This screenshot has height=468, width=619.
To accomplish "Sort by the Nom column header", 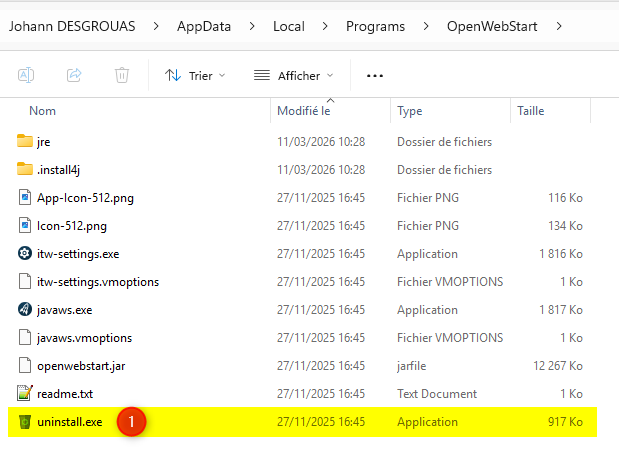I will (x=42, y=111).
